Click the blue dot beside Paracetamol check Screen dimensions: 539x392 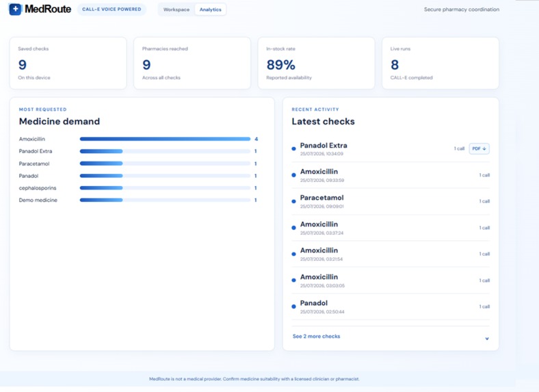293,202
